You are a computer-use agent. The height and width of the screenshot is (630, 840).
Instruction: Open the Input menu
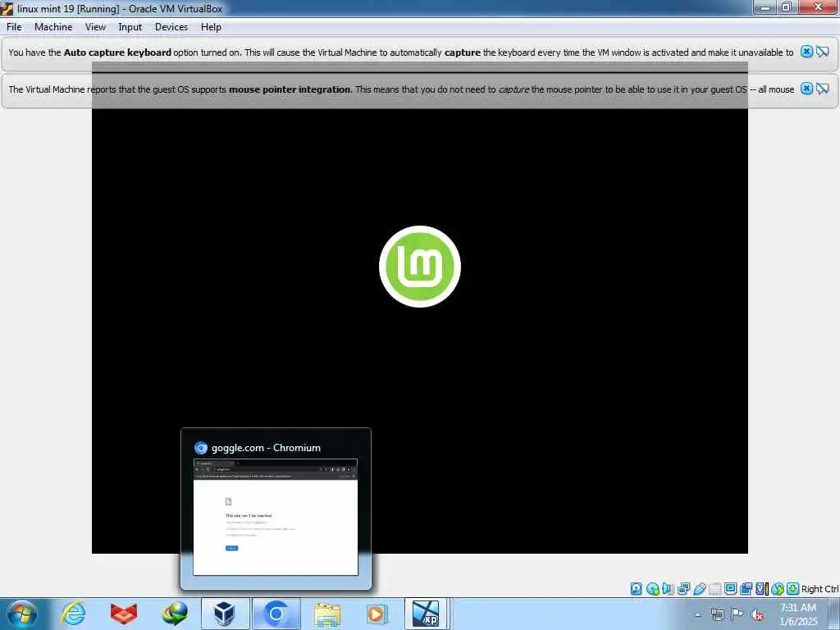coord(130,27)
